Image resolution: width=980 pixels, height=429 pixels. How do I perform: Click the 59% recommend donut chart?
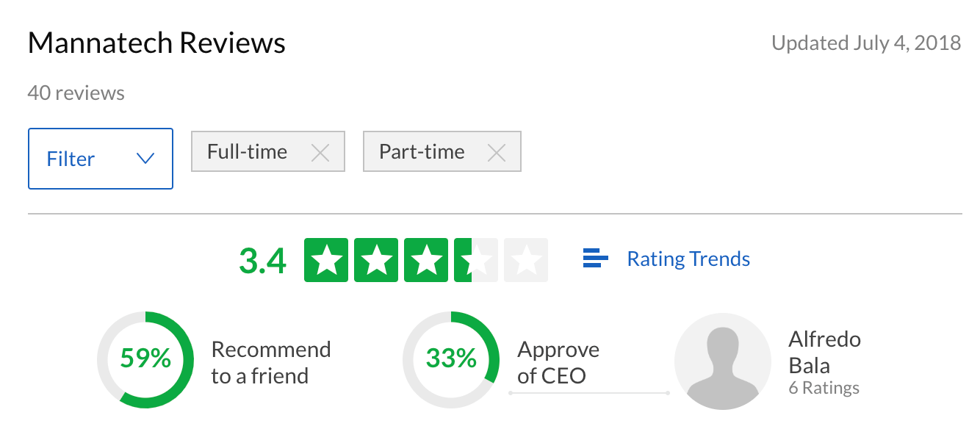point(145,360)
